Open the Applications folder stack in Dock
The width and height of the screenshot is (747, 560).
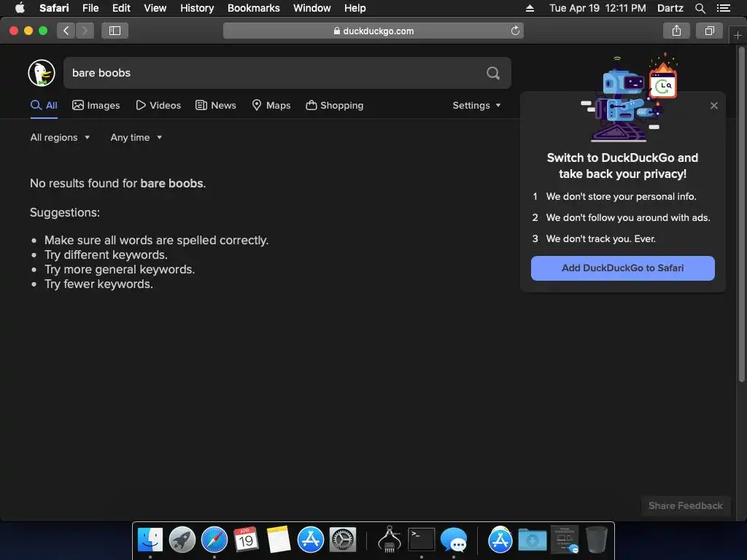click(500, 540)
